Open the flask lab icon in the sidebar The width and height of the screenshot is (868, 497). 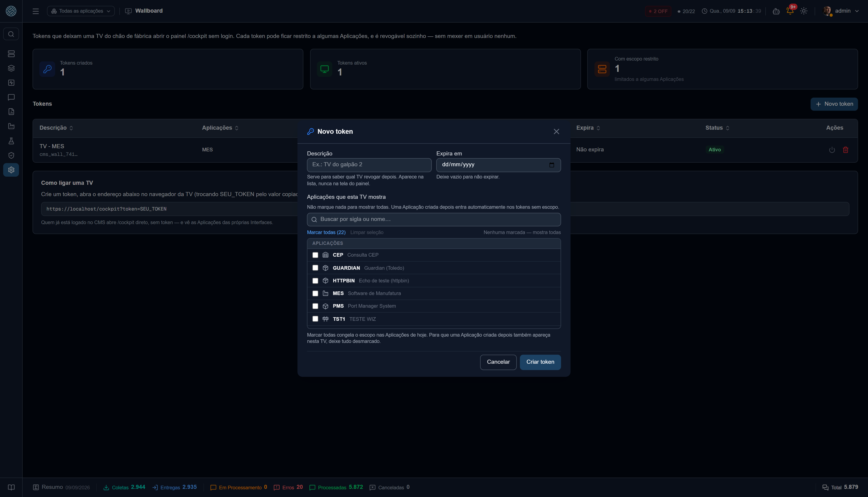click(x=11, y=141)
